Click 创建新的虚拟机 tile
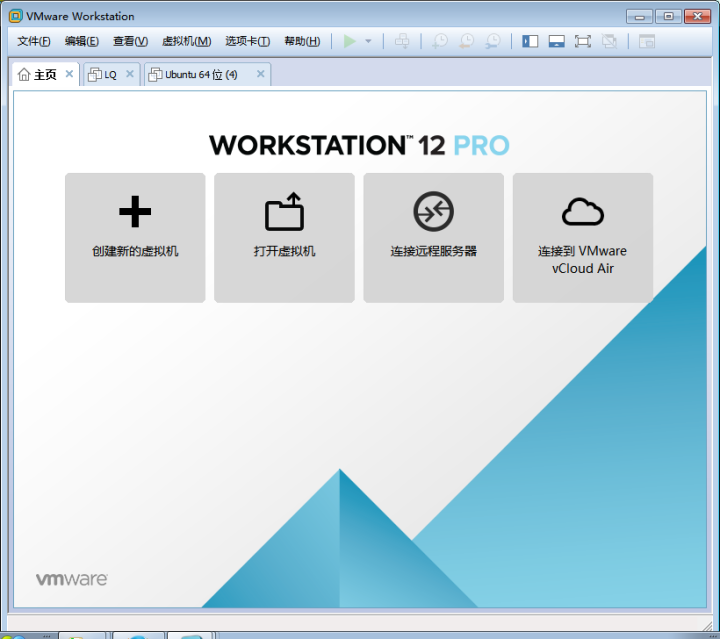This screenshot has width=720, height=639. click(135, 238)
